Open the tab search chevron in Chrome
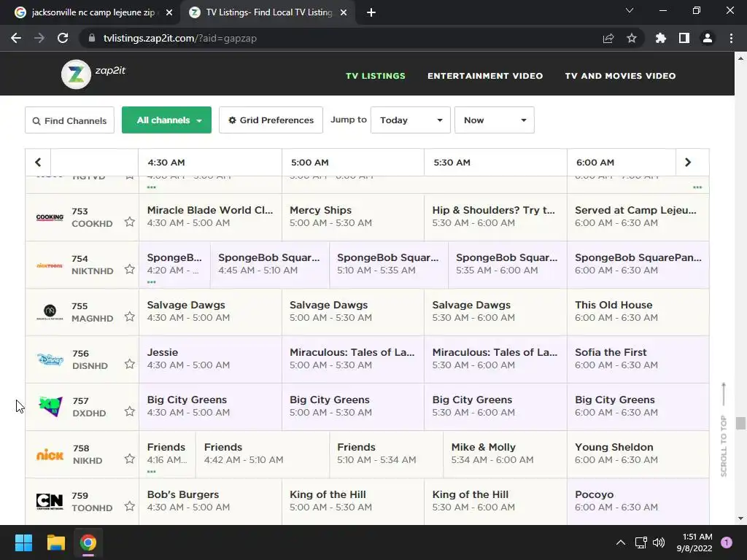The width and height of the screenshot is (747, 560). [x=630, y=10]
